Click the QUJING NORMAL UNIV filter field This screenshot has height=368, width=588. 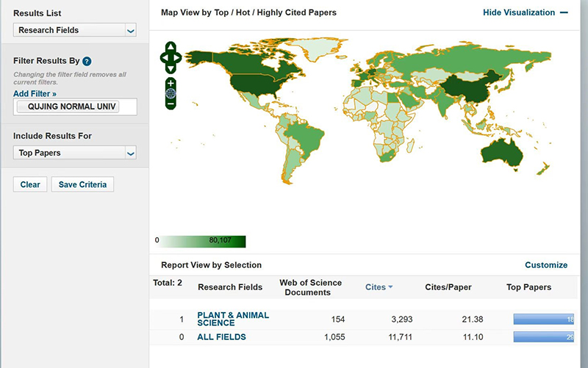(76, 107)
